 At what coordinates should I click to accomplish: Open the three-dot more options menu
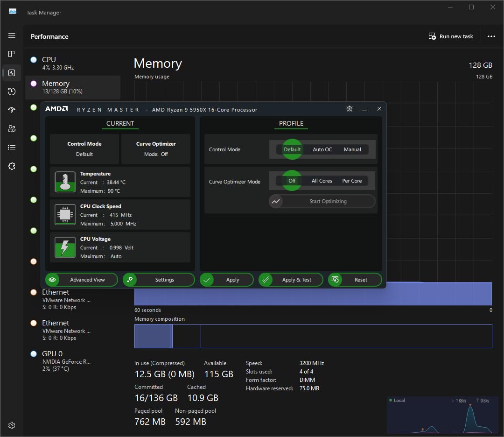(x=491, y=36)
